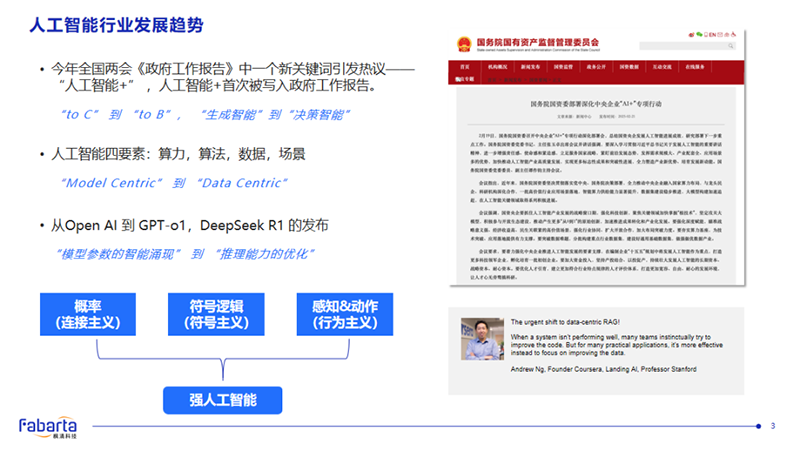Screen dimensions: 800x450
Task: Click the Weibo icon on SASAC webpage header
Action: click(x=691, y=35)
